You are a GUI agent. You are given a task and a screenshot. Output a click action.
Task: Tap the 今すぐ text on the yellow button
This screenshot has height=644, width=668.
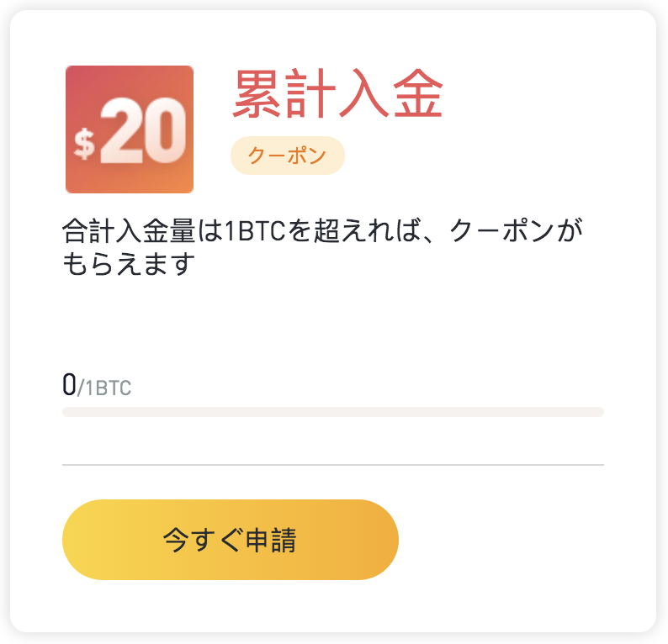click(204, 540)
